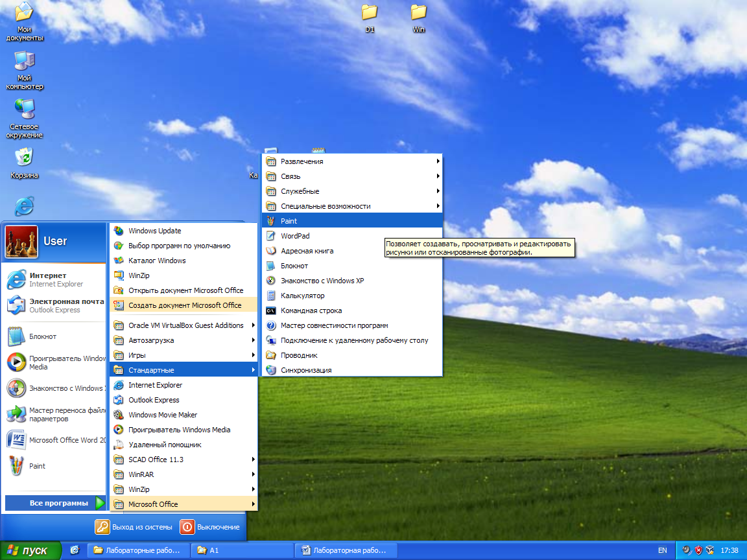Screen dimensions: 747x560
Task: Click the Internet Explorer icon in pinned Интернет item
Action: click(x=16, y=279)
